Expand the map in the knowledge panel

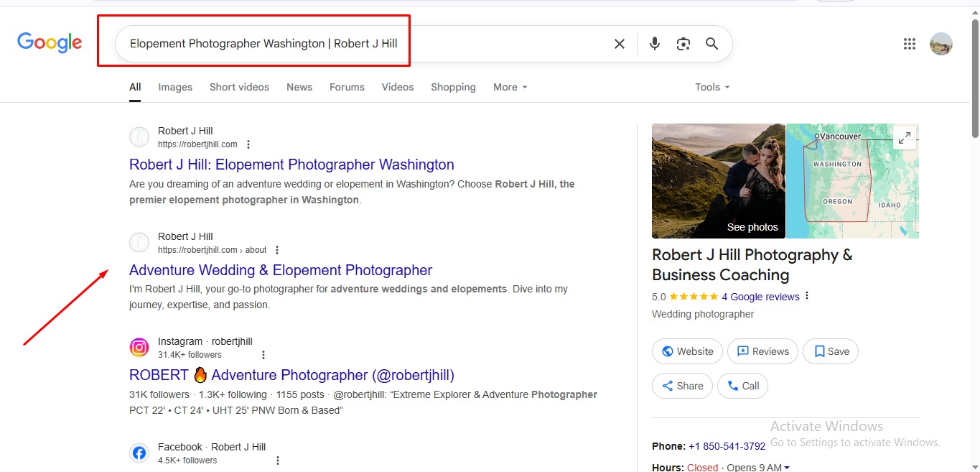coord(904,137)
